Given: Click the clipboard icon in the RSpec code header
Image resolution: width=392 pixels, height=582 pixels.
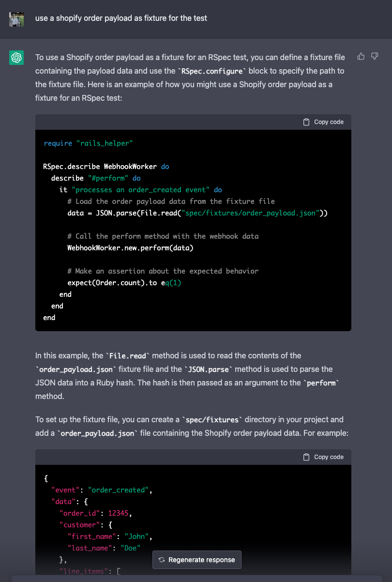Looking at the screenshot, I should coord(306,122).
